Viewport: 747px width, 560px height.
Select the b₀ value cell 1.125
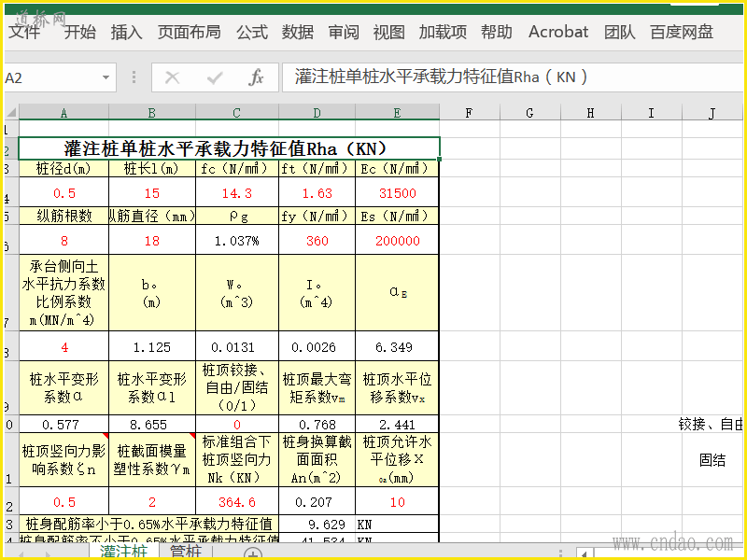(x=152, y=346)
